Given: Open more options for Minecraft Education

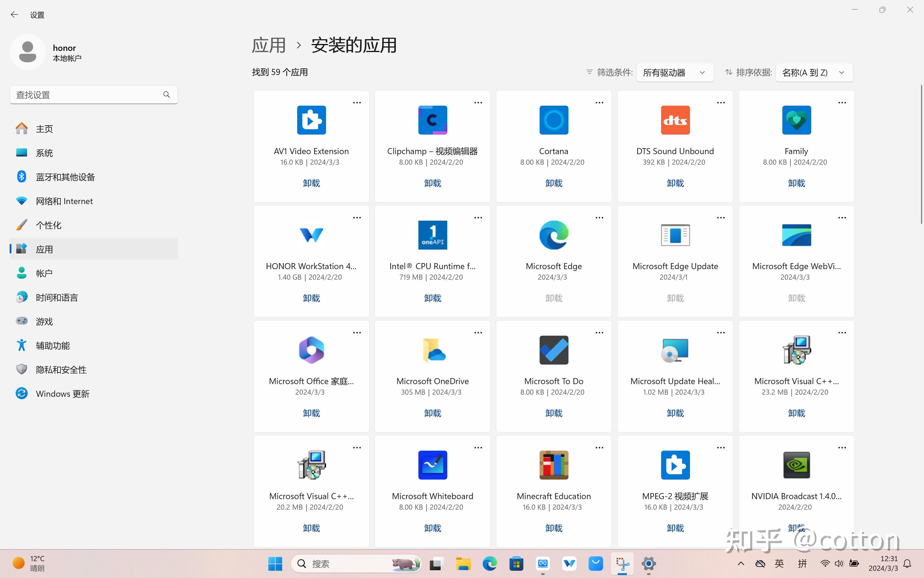Looking at the screenshot, I should [x=599, y=448].
